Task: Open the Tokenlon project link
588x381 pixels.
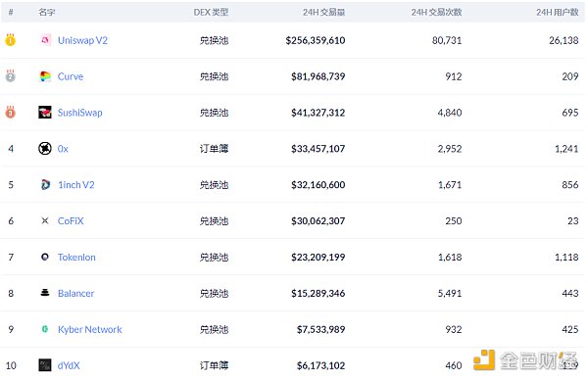Action: tap(76, 258)
